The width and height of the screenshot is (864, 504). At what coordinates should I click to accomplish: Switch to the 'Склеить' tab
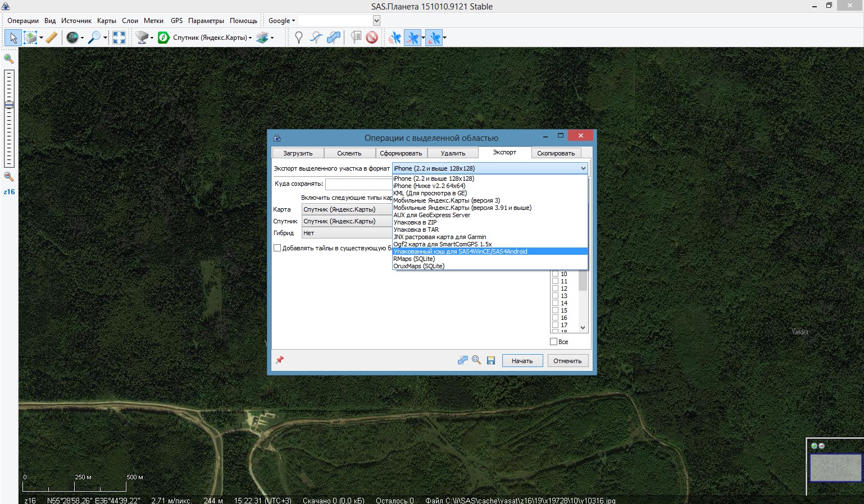tap(349, 153)
